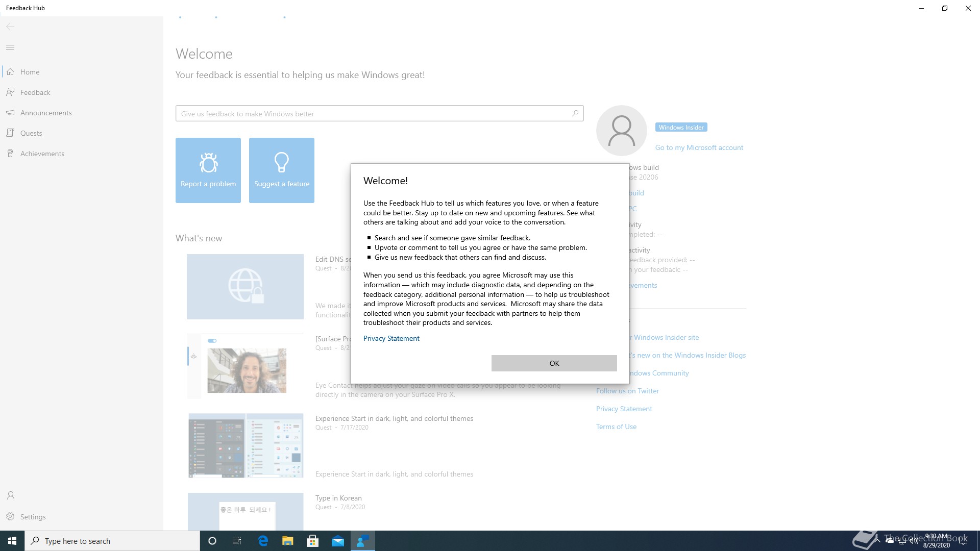Open Settings in the sidebar
Image resolution: width=980 pixels, height=551 pixels.
pos(82,517)
